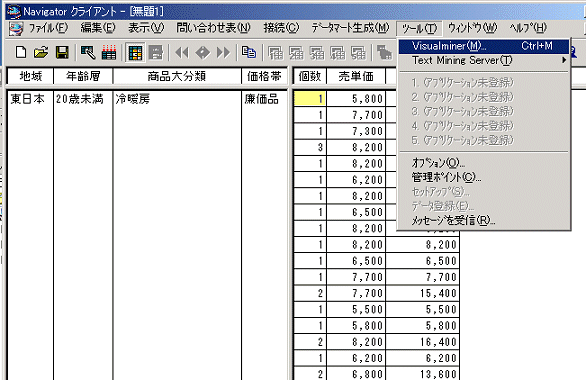
Task: Click the grayed table icon numbered 4
Action: point(337,53)
